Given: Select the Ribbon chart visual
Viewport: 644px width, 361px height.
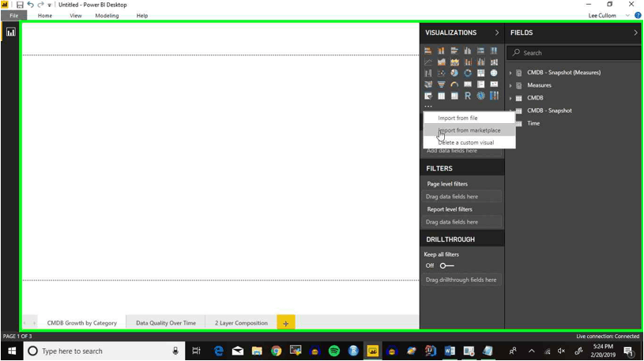Looking at the screenshot, I should [x=494, y=62].
